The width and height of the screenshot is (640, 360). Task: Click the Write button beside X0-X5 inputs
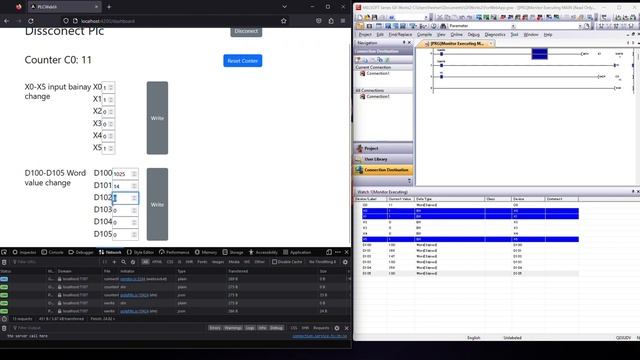157,118
